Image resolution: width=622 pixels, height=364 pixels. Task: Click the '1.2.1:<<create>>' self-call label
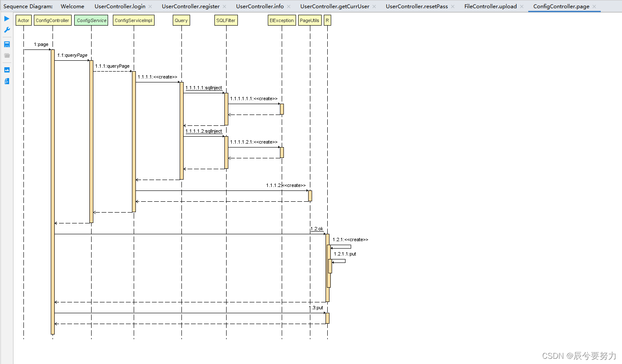point(350,239)
